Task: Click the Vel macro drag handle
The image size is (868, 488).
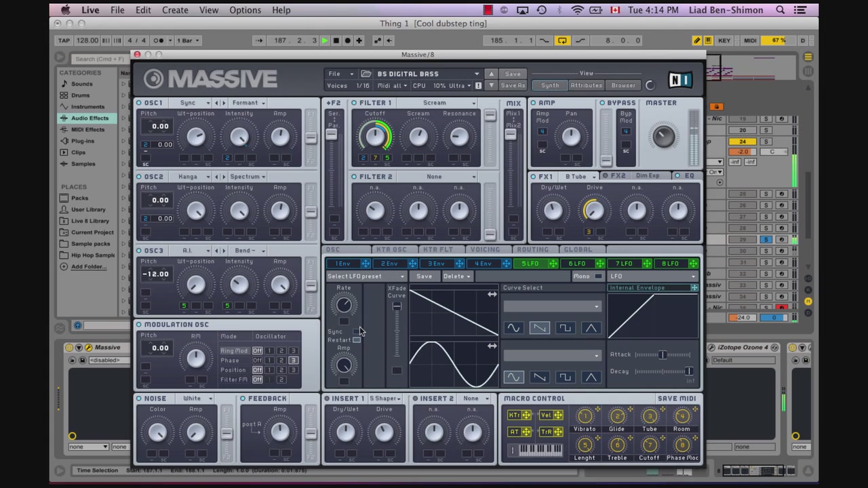Action: [558, 415]
